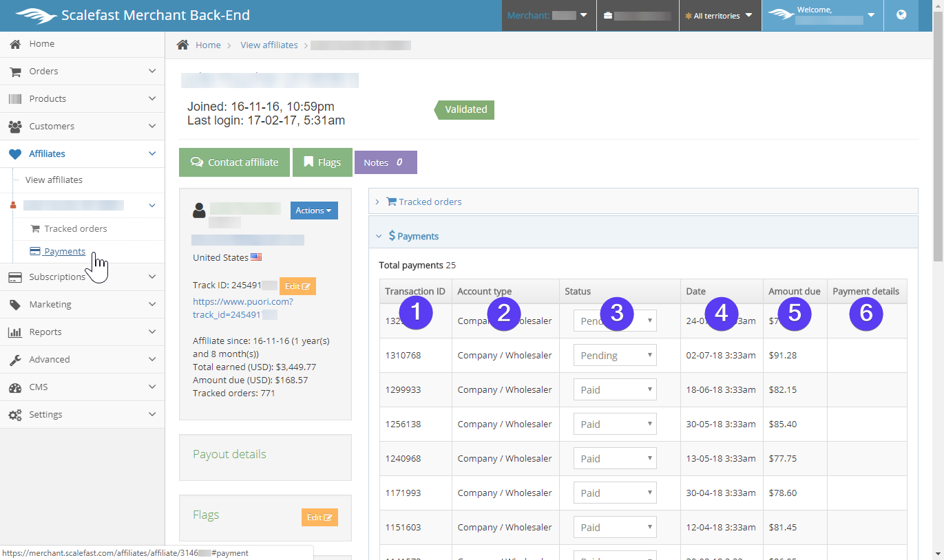The height and width of the screenshot is (560, 944).
Task: Click the Marketing tag icon
Action: coord(14,305)
